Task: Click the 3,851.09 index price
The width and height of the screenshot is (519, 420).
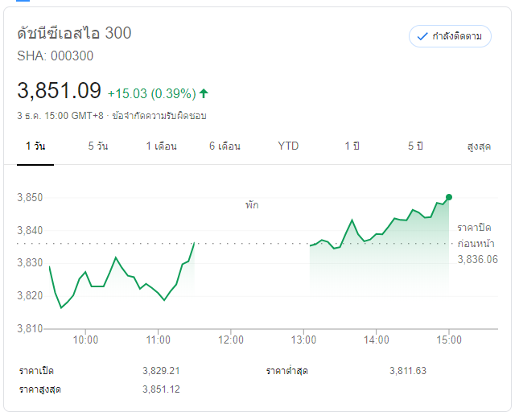Action: coord(59,91)
